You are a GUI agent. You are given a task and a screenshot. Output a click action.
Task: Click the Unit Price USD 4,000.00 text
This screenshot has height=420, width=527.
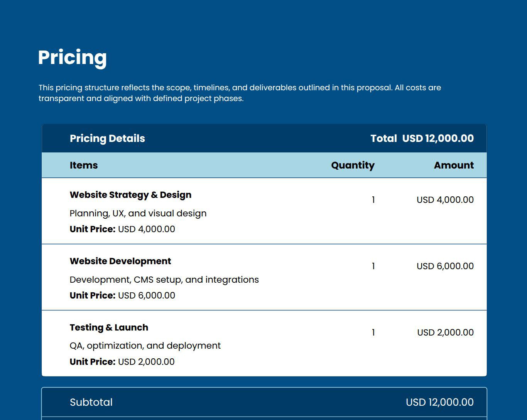click(x=122, y=229)
